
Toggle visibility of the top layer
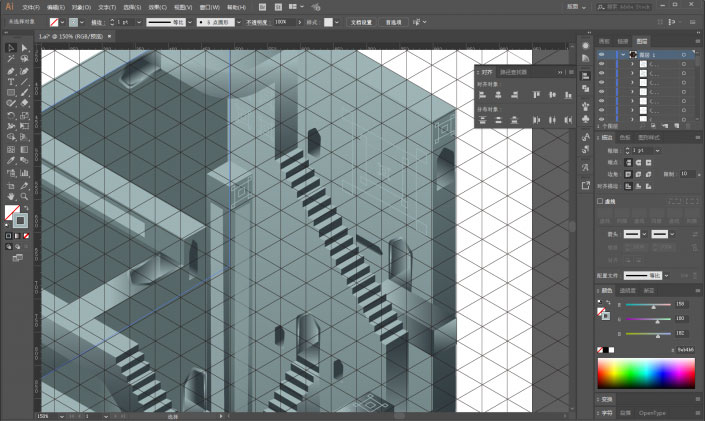602,54
